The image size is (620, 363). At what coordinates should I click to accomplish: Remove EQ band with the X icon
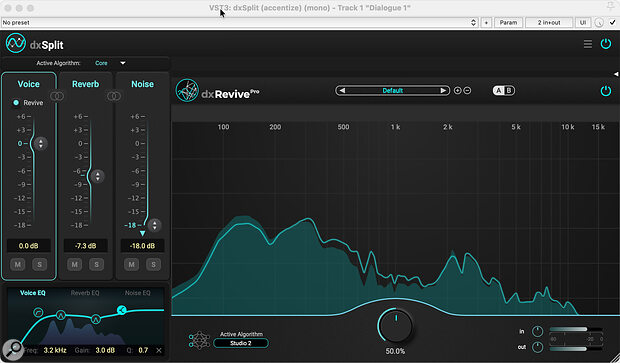(159, 350)
